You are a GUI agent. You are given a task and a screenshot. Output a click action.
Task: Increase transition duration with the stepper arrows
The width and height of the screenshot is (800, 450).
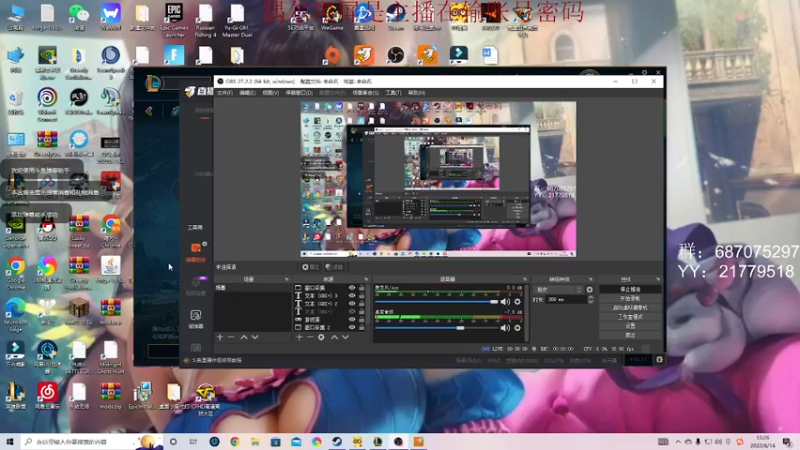591,297
